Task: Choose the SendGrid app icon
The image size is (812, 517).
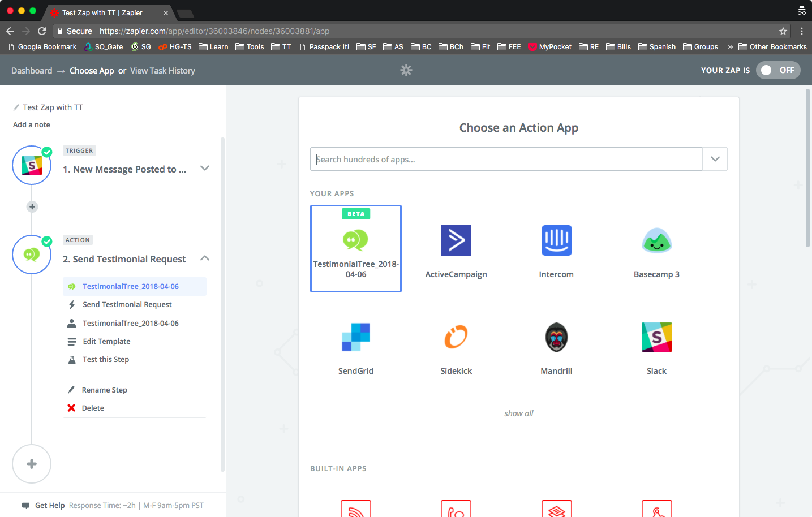Action: 356,337
